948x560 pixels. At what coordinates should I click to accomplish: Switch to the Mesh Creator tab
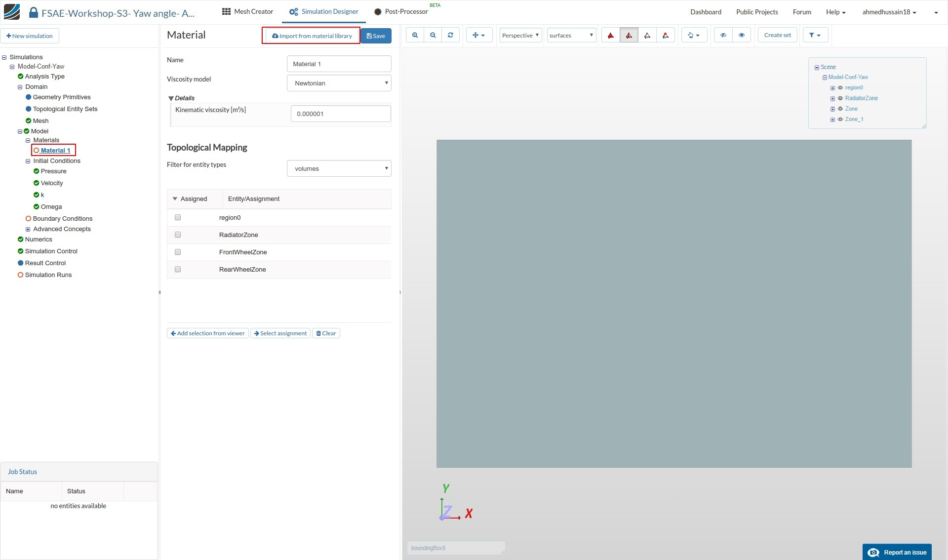tap(247, 11)
